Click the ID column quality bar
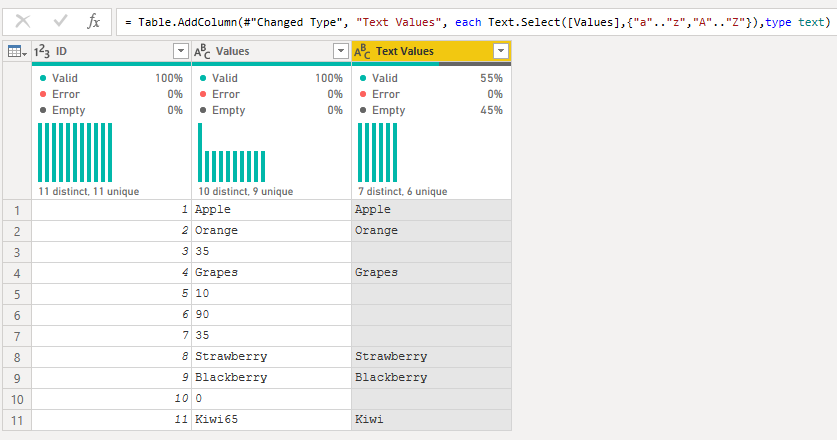This screenshot has height=440, width=837. coord(112,64)
